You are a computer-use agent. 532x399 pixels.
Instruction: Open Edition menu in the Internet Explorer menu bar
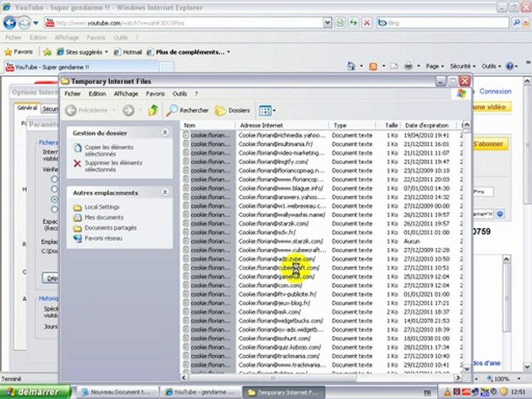click(38, 38)
